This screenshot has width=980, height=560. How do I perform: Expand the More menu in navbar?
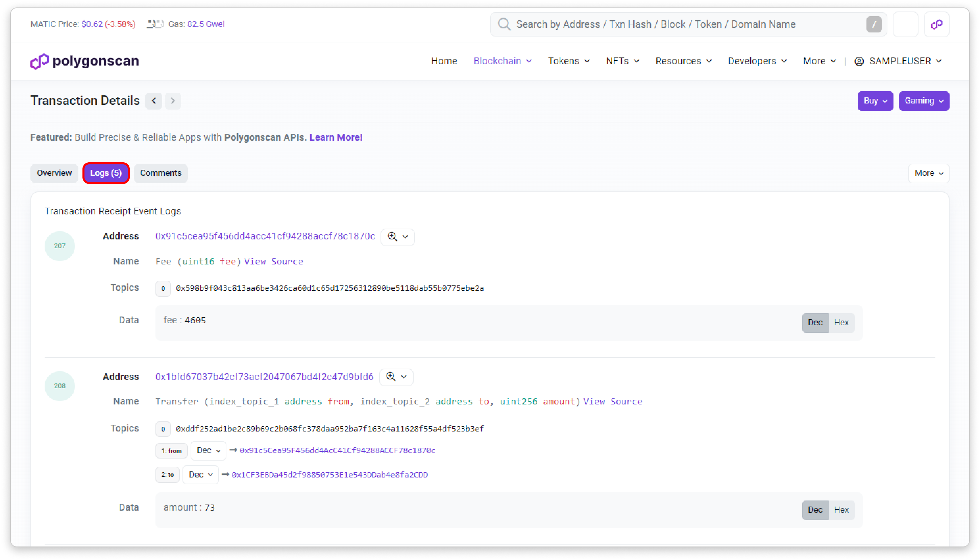coord(819,61)
